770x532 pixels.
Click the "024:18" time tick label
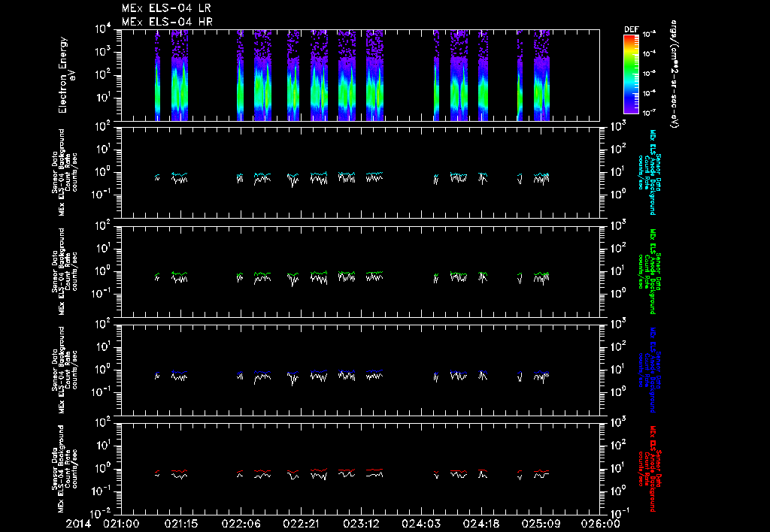click(481, 524)
